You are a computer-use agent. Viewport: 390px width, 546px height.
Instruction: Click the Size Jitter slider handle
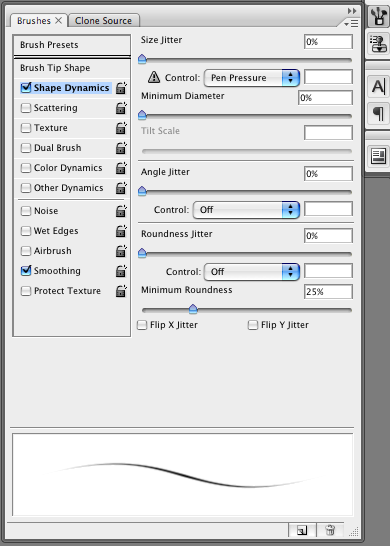pos(142,59)
